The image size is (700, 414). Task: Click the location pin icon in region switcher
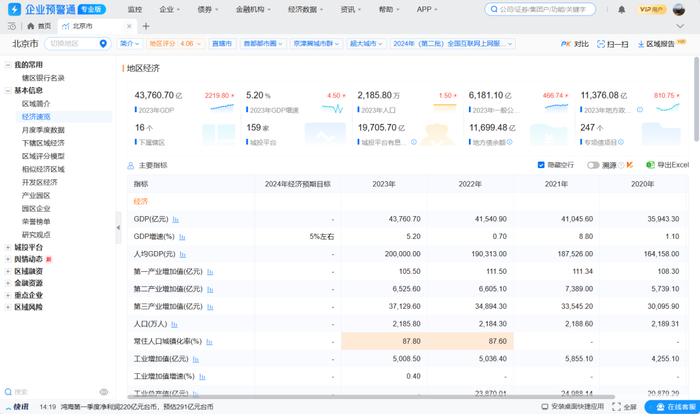click(102, 44)
